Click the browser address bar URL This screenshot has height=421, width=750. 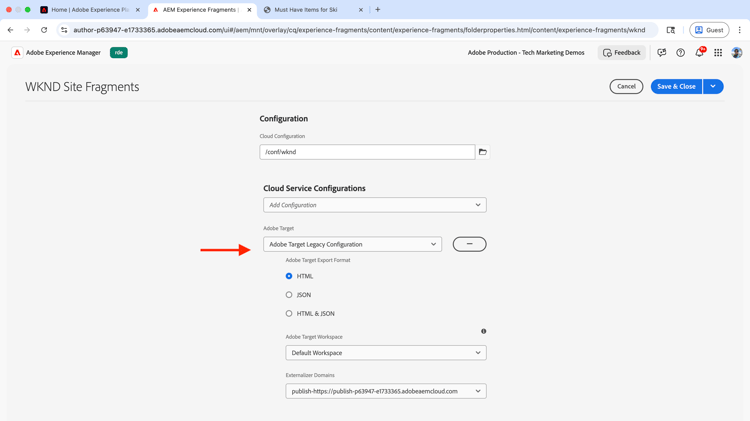[359, 30]
